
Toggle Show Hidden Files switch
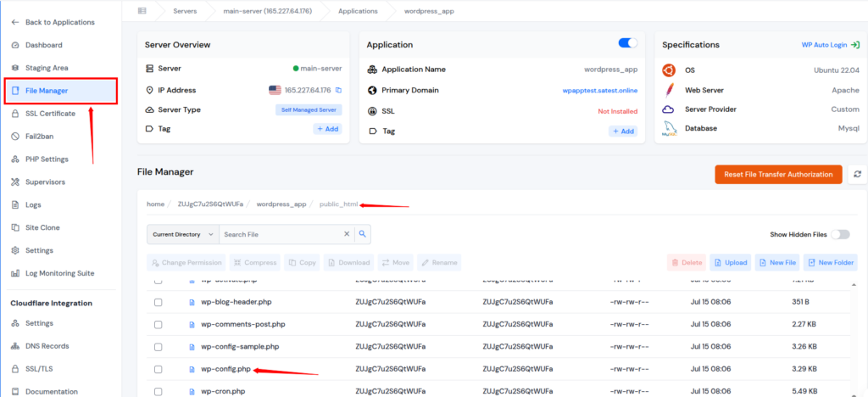point(840,234)
